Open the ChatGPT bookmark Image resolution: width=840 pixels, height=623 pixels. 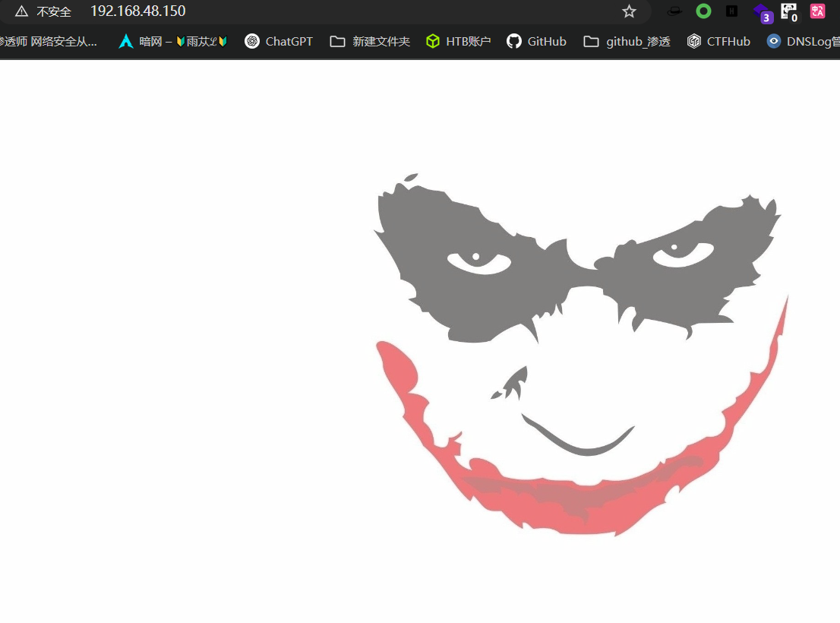[x=279, y=41]
